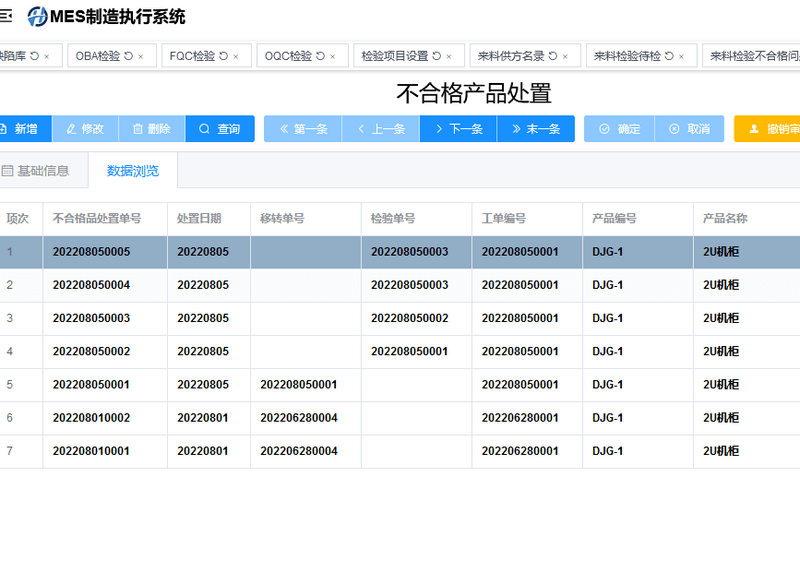Go to next record with 下一条
800x585 pixels.
[458, 129]
